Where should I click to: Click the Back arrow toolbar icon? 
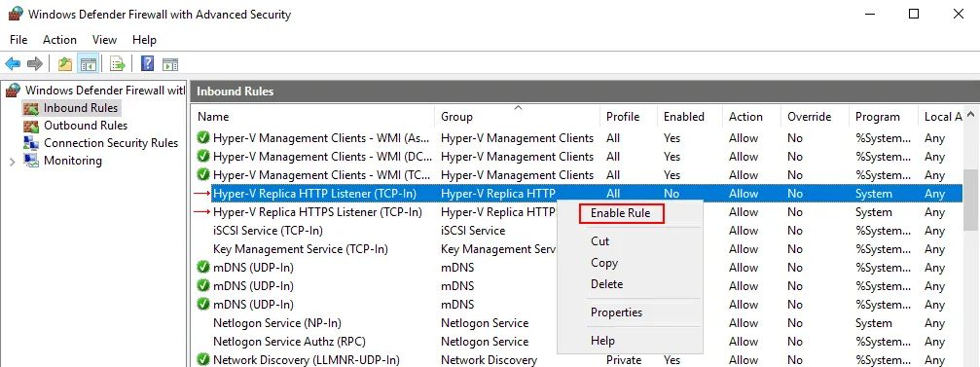point(13,63)
